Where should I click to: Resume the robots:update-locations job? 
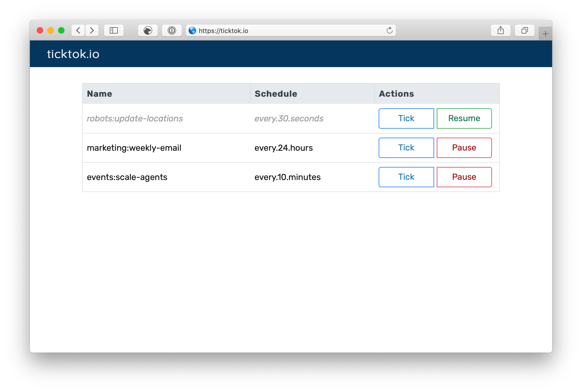pos(464,119)
